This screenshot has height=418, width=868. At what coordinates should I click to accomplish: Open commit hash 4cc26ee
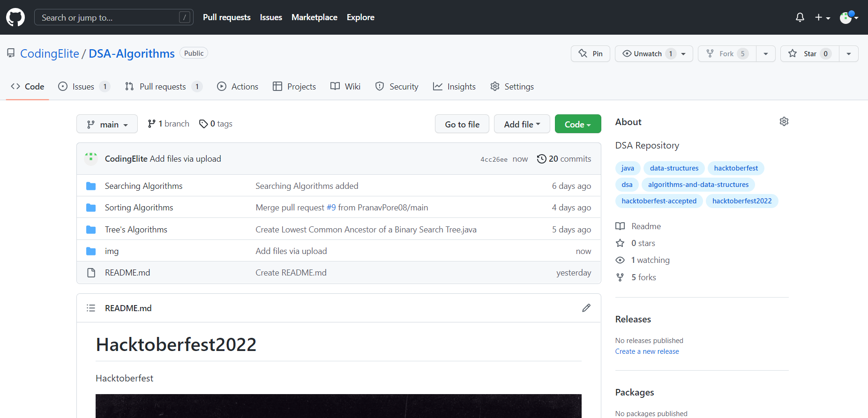tap(494, 159)
